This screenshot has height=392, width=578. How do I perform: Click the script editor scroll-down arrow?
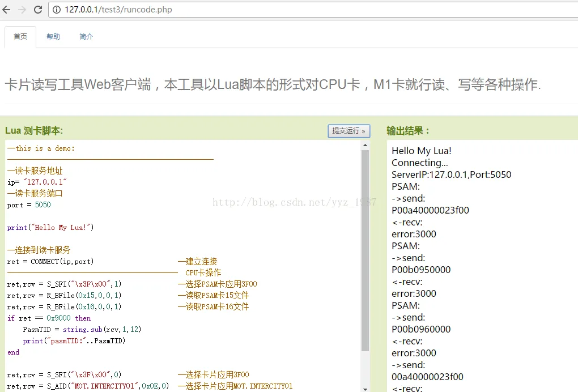coord(365,389)
